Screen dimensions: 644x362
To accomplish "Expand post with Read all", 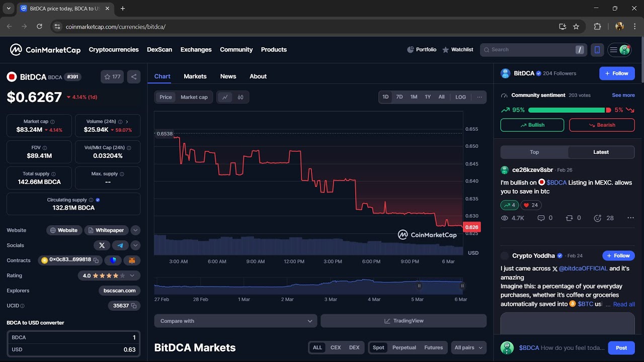I will point(624,304).
